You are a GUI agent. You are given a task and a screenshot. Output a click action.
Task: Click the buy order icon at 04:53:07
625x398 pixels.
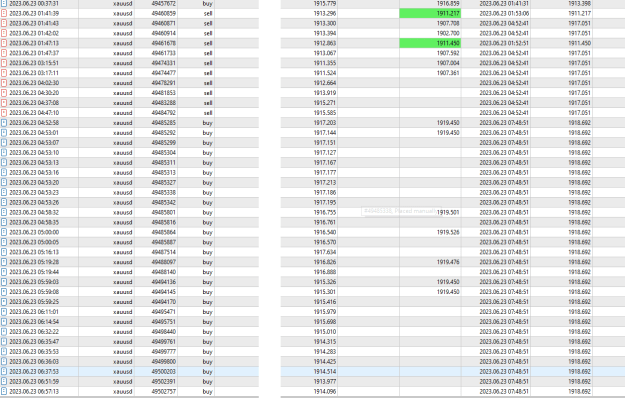(4, 143)
